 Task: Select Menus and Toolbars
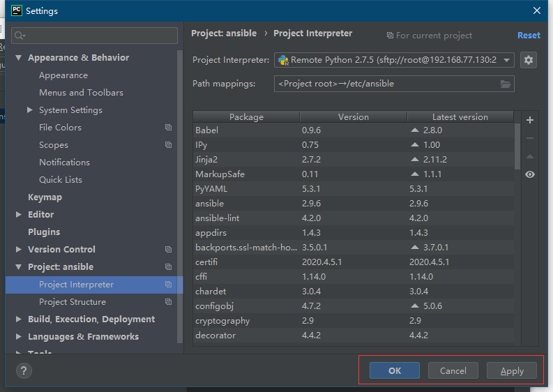coord(81,93)
